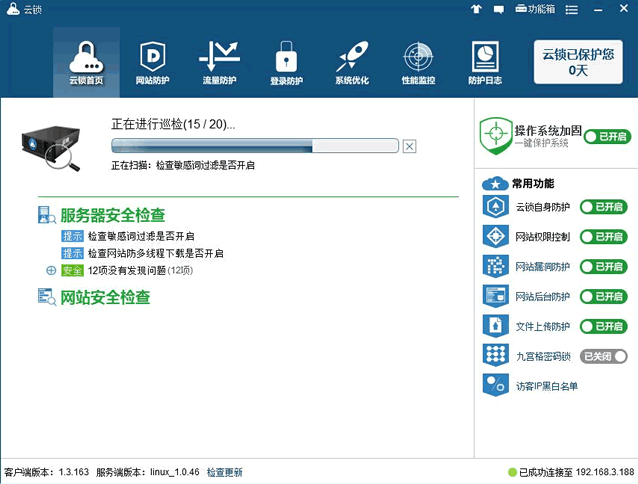638x484 pixels.
Task: Click the 一键保护系统 subtitle
Action: click(542, 143)
